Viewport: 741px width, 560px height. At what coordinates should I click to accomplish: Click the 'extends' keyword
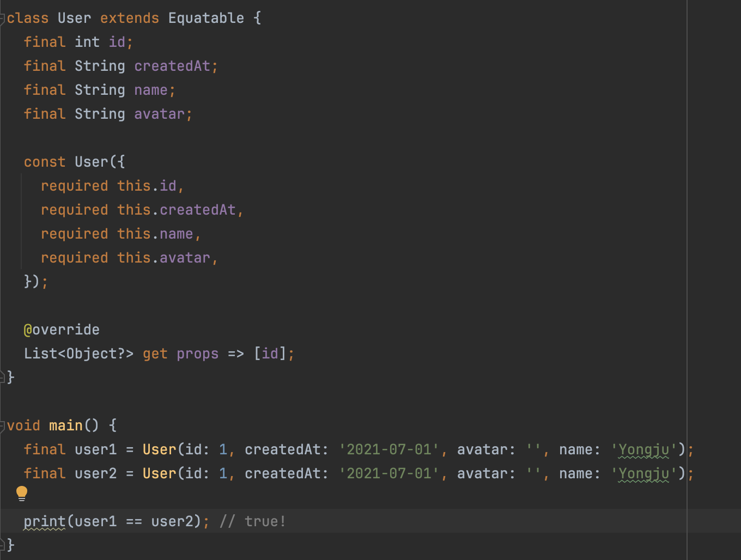130,18
